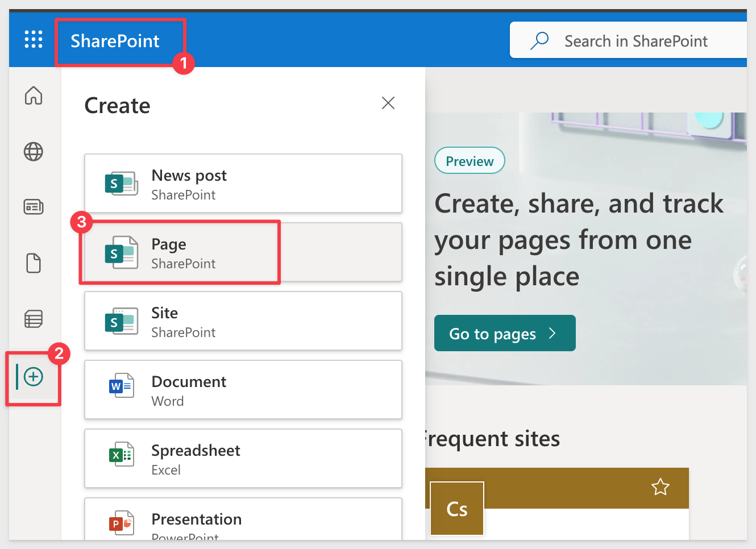The image size is (756, 549).
Task: Select Site SharePoint option
Action: coord(243,321)
